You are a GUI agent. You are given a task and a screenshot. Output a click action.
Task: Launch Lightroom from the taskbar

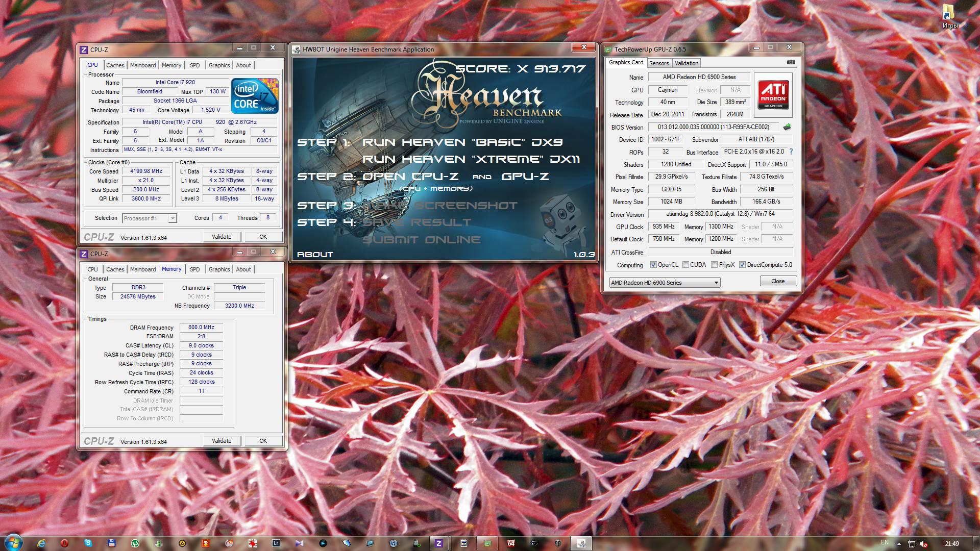tap(276, 543)
